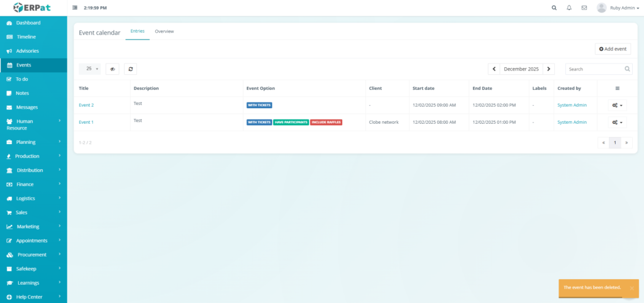
Task: Click the Search input field
Action: [x=594, y=69]
